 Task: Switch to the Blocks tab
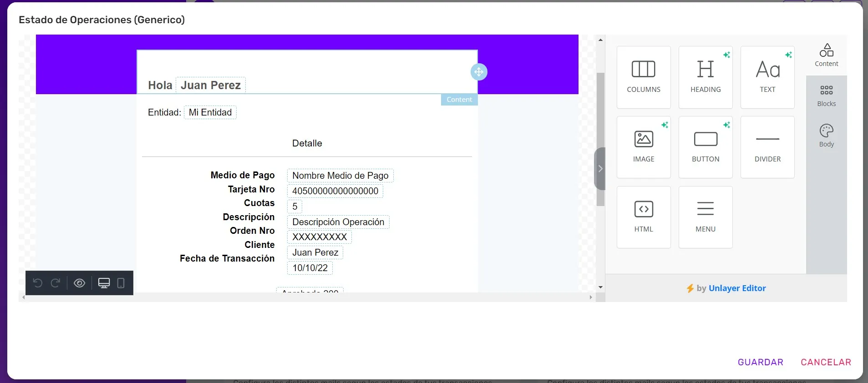tap(827, 96)
